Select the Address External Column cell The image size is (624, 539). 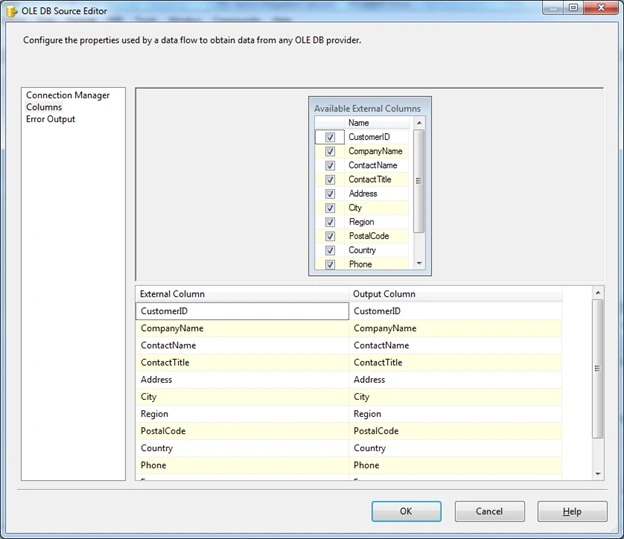pos(242,379)
